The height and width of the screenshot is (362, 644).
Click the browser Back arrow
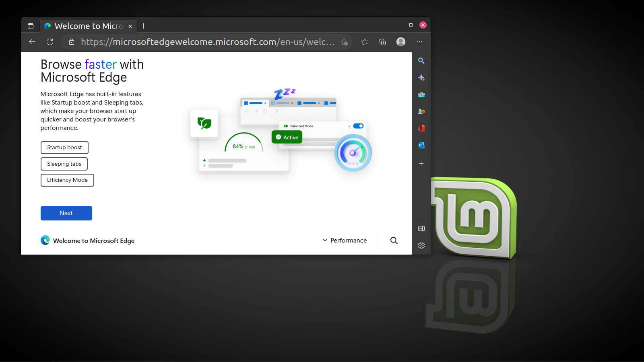click(32, 42)
